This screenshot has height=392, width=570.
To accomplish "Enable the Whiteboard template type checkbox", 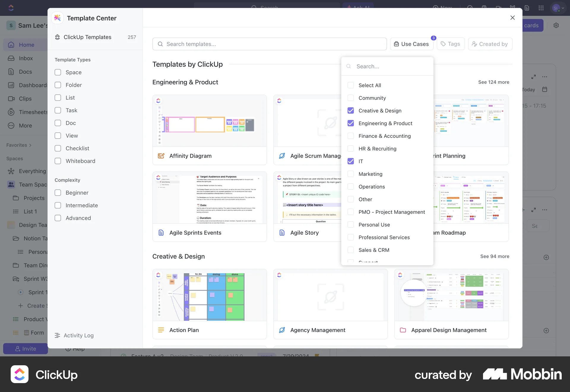I will pos(58,161).
